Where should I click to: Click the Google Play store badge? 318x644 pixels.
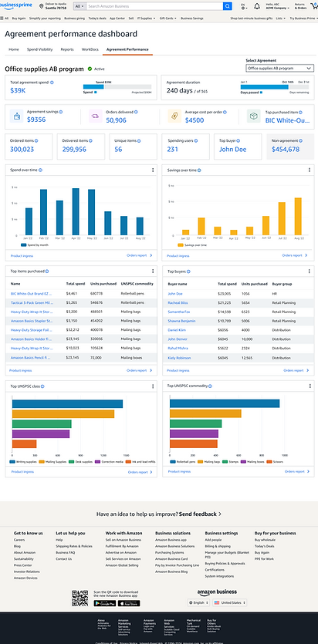point(104,603)
